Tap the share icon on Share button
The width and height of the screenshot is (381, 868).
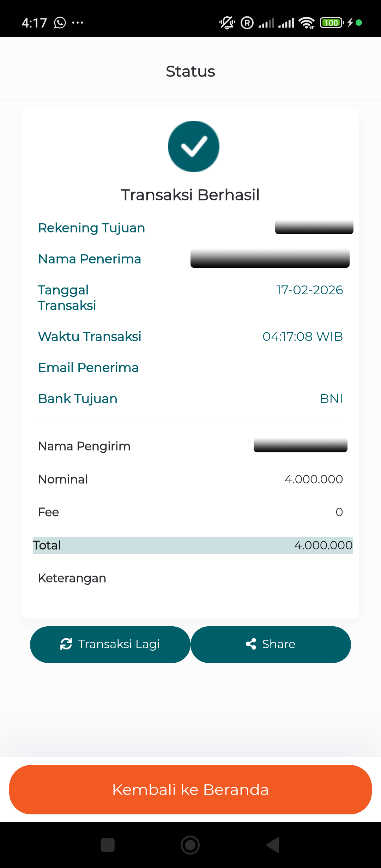click(251, 644)
